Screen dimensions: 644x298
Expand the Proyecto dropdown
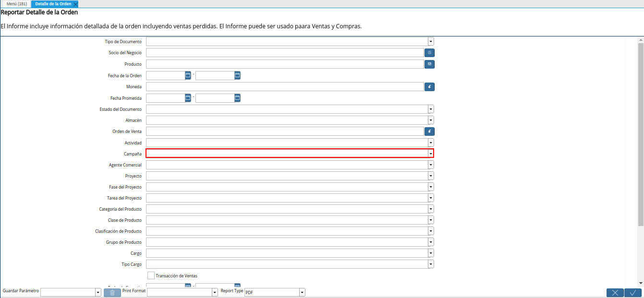click(x=431, y=176)
